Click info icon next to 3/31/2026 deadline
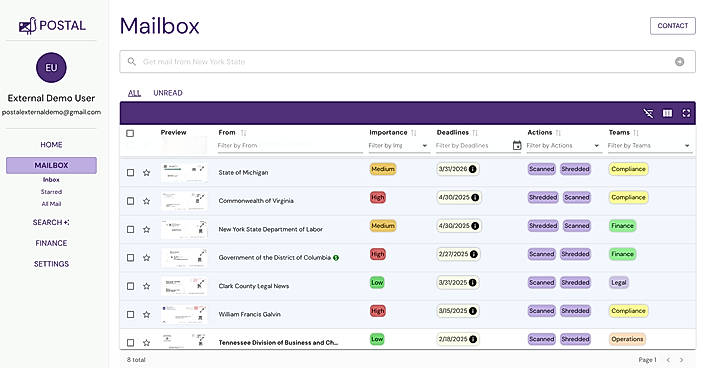 click(x=473, y=169)
